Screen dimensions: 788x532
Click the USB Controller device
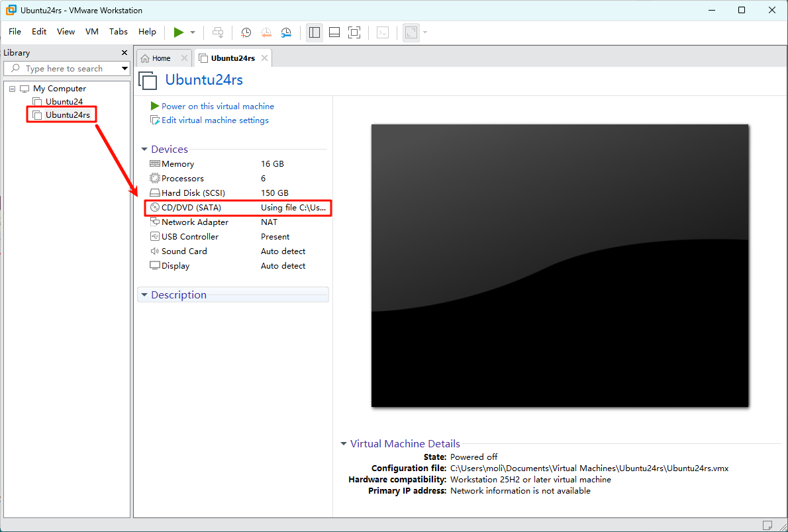238,237
